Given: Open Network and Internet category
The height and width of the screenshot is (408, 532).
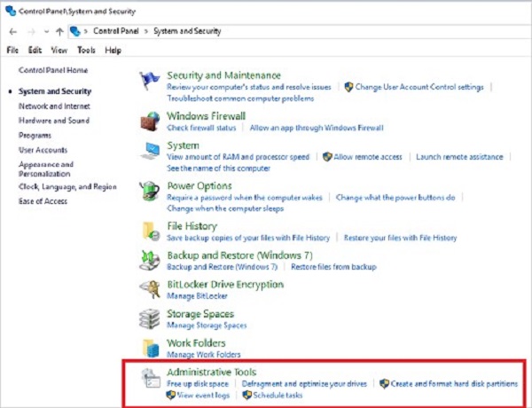Looking at the screenshot, I should point(54,106).
